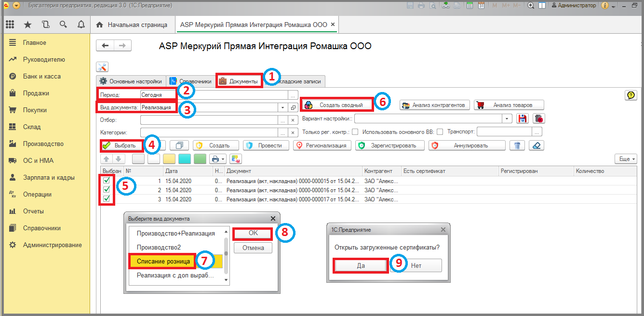This screenshot has height=316, width=644.
Task: Expand the Вид документа dropdown arrow
Action: tap(283, 107)
